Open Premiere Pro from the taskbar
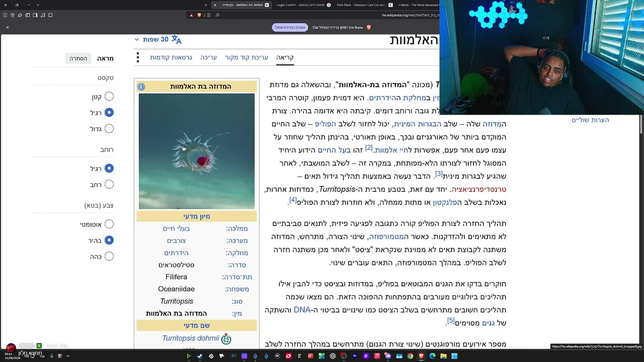This screenshot has height=362, width=644. tap(355, 356)
